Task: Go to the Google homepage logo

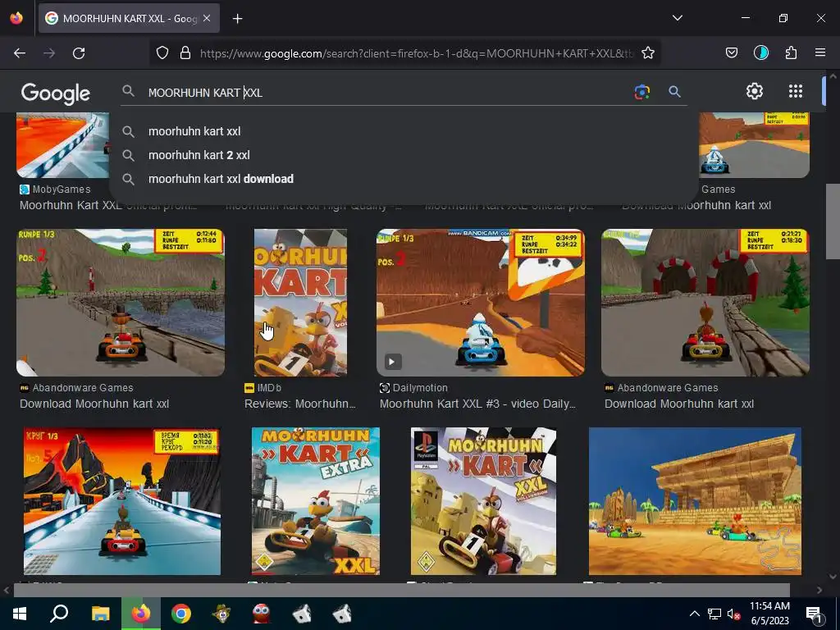Action: click(55, 94)
